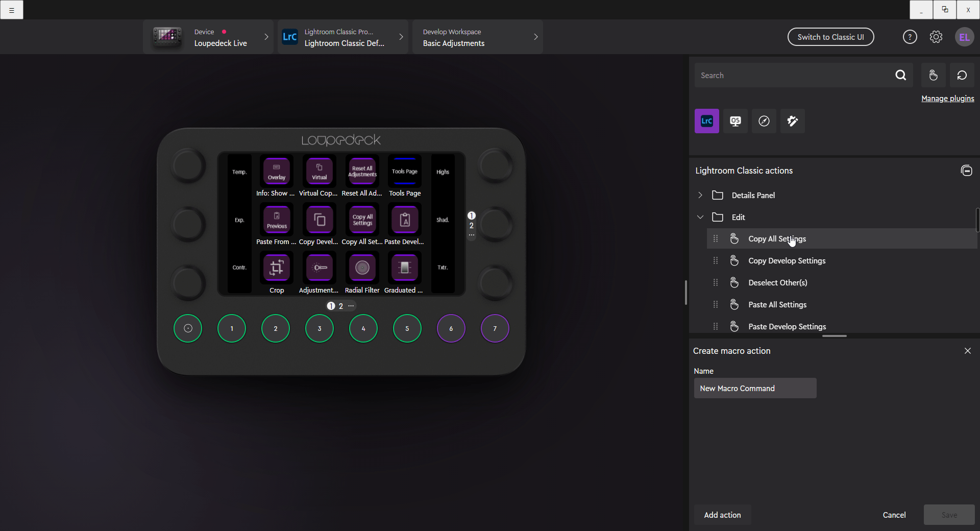This screenshot has width=980, height=531.
Task: Collapse the Edit folder
Action: click(700, 217)
